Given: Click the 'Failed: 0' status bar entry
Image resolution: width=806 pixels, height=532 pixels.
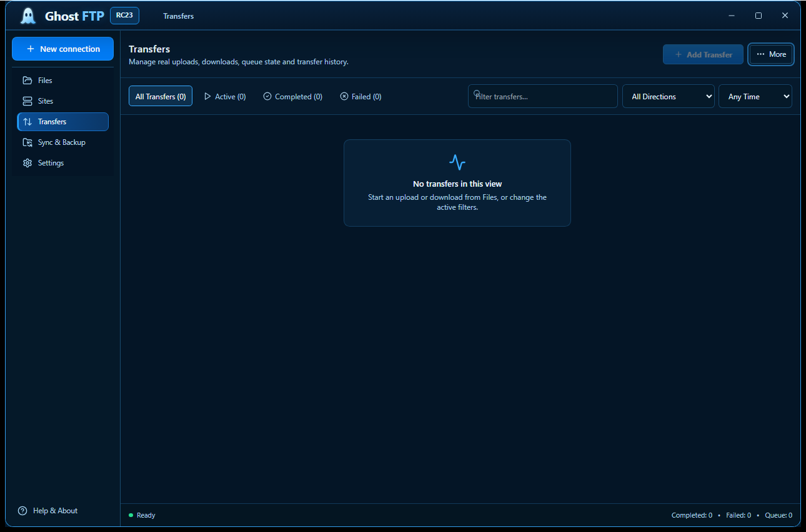Looking at the screenshot, I should (739, 515).
